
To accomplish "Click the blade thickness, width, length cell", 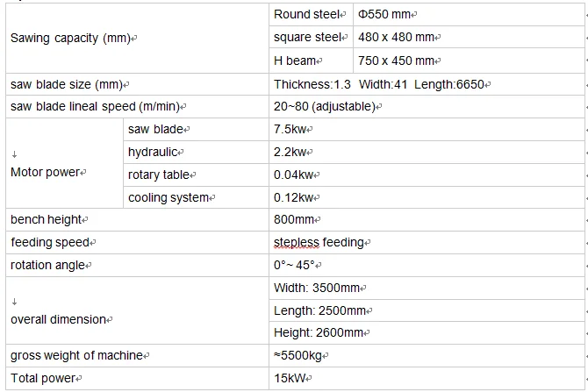I will pyautogui.click(x=383, y=84).
